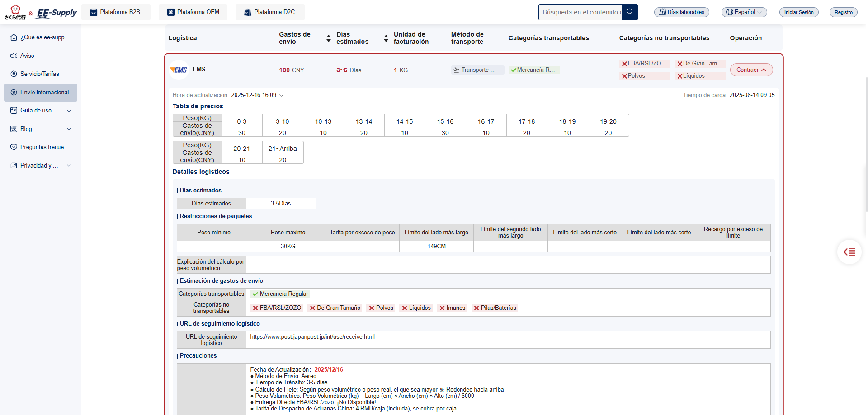Click the Polvos tag in the EMS row
868x415 pixels.
click(x=645, y=76)
